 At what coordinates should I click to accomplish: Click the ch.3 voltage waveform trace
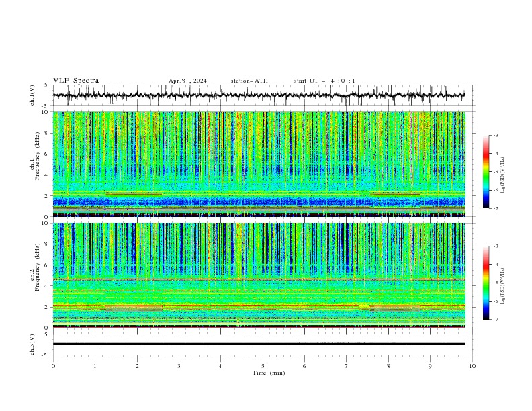pos(259,344)
